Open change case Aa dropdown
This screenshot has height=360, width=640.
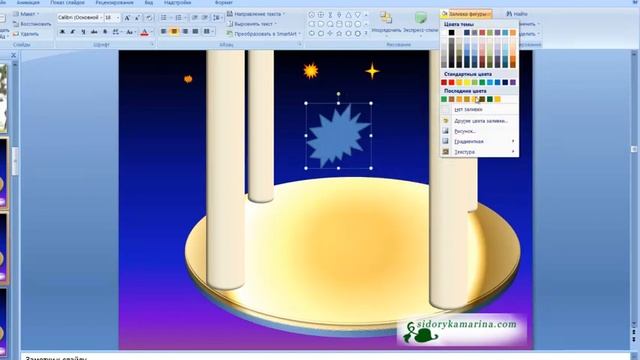tap(131, 32)
